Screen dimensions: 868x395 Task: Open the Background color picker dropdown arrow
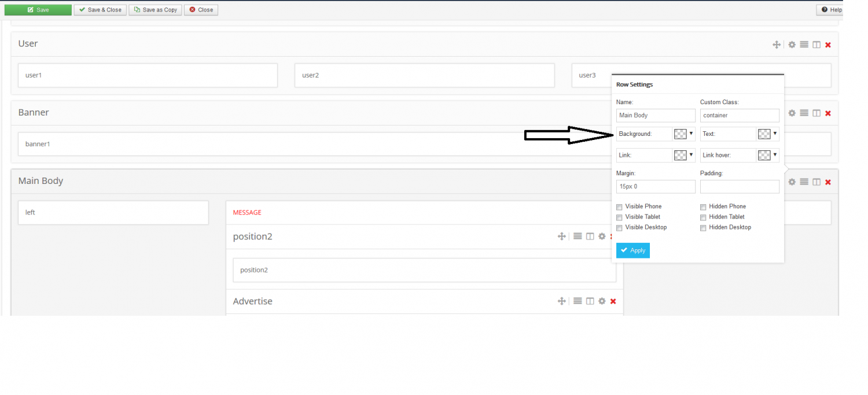click(691, 134)
